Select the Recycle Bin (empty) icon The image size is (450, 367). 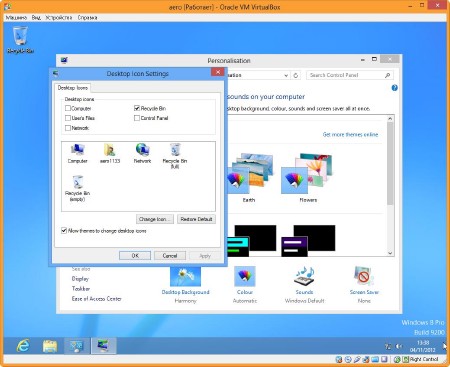point(77,188)
